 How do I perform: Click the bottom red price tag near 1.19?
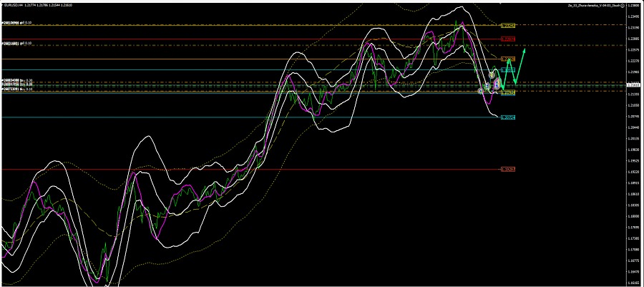[x=508, y=170]
